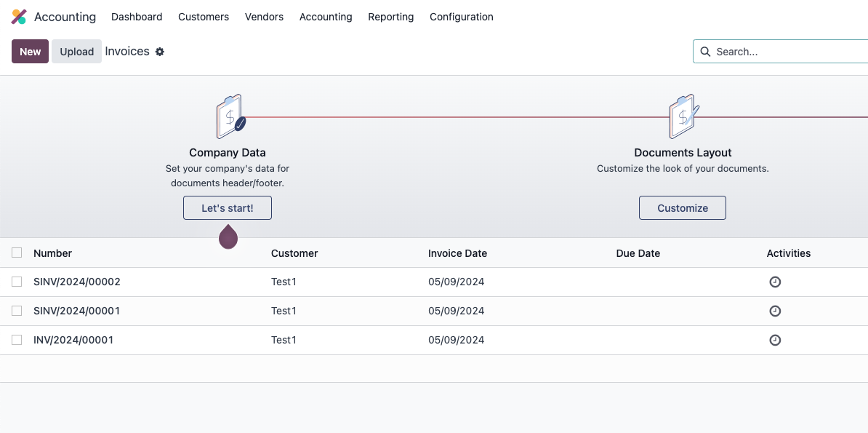Open activity clock for SINV/2024/00002

tap(775, 282)
